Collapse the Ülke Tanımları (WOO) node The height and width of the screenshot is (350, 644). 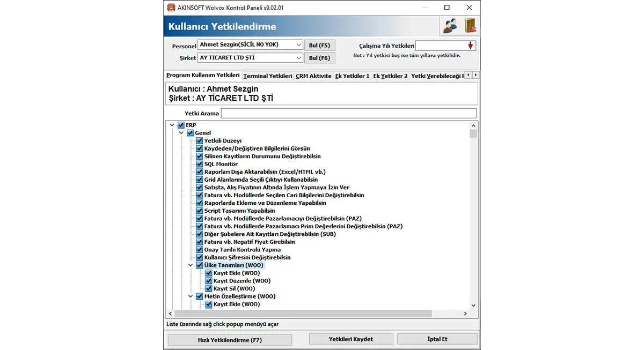coord(191,265)
